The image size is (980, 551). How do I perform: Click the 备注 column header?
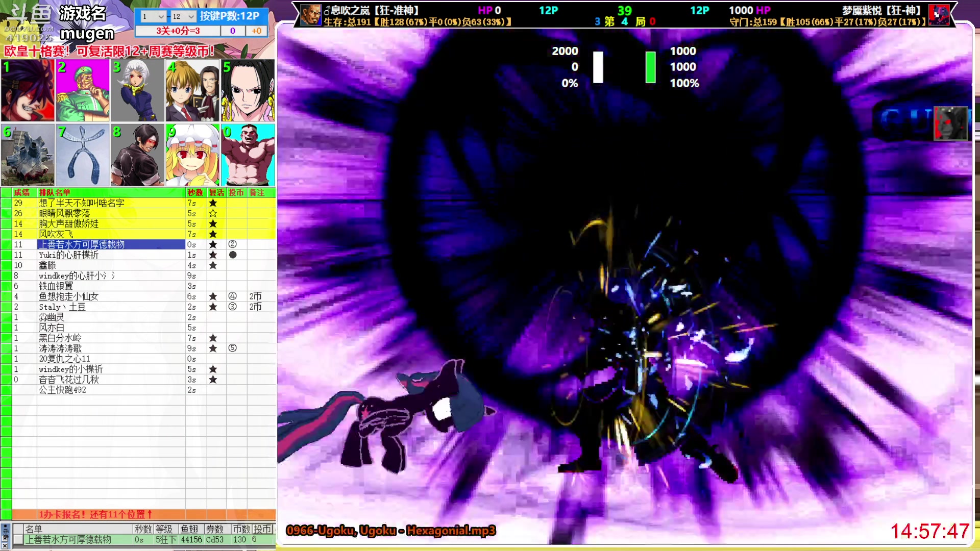click(261, 192)
